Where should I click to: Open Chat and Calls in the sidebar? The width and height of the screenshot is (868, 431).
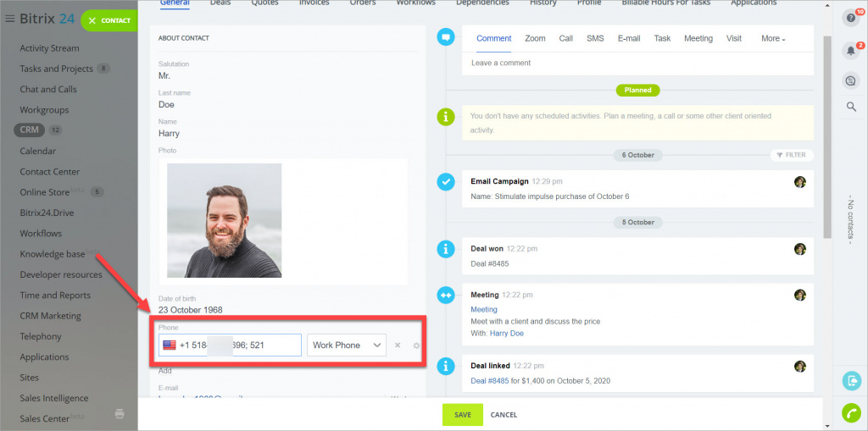(48, 89)
